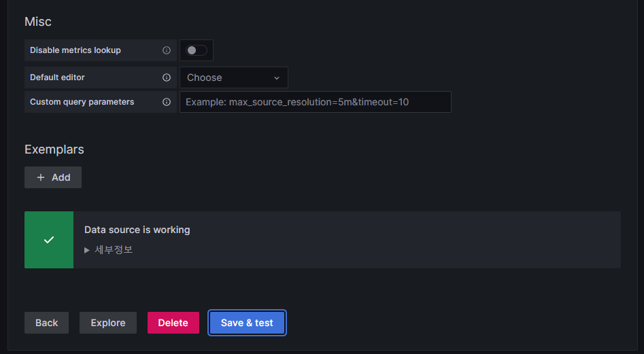Expand the 세부정보 details section
The image size is (644, 354).
point(109,250)
